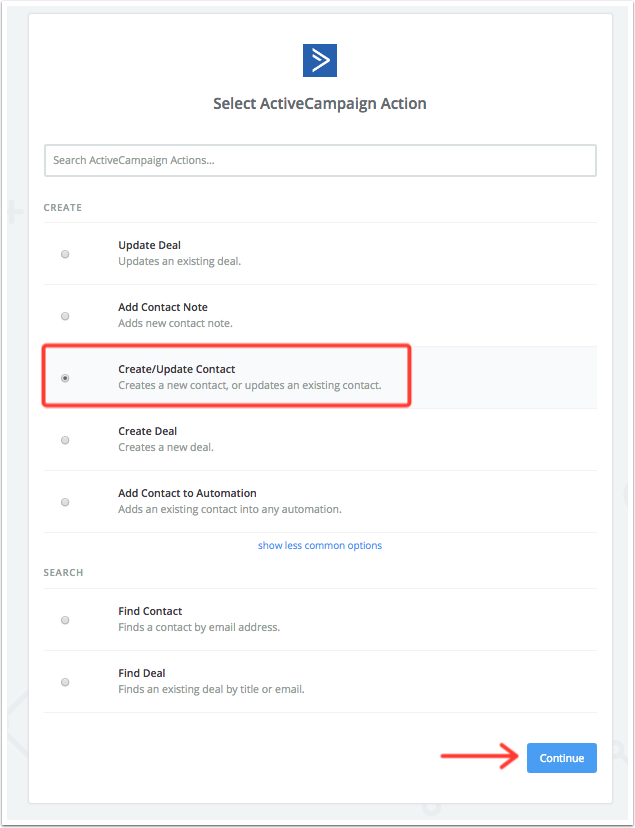This screenshot has width=635, height=828.
Task: Click 'show less common options' link
Action: 320,545
